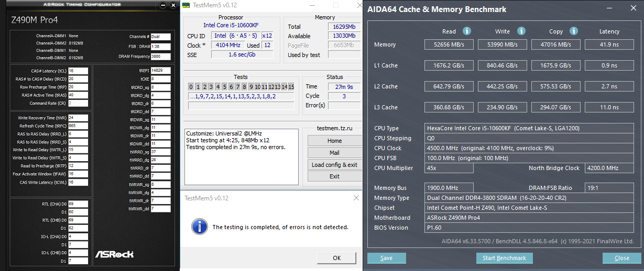Click OK in the TestMem5 dialog
The height and width of the screenshot is (271, 644).
[337, 257]
